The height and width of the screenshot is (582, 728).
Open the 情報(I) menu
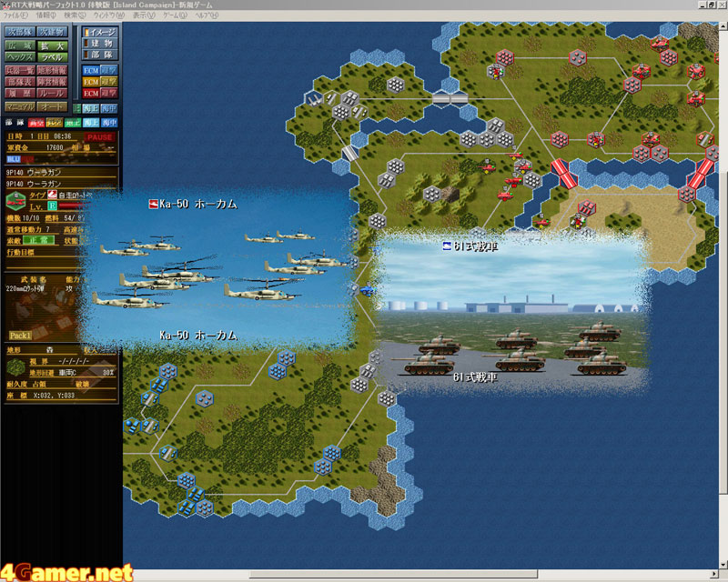click(x=45, y=15)
